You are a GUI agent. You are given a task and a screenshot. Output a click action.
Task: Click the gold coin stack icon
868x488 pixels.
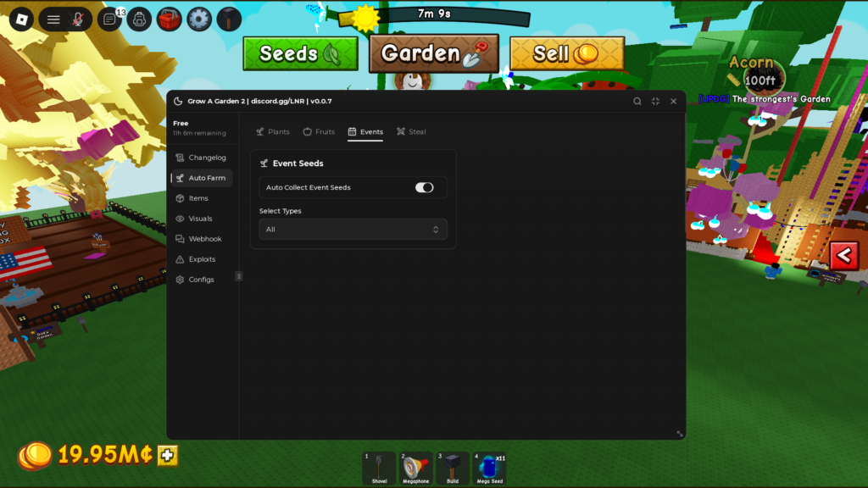pyautogui.click(x=35, y=455)
